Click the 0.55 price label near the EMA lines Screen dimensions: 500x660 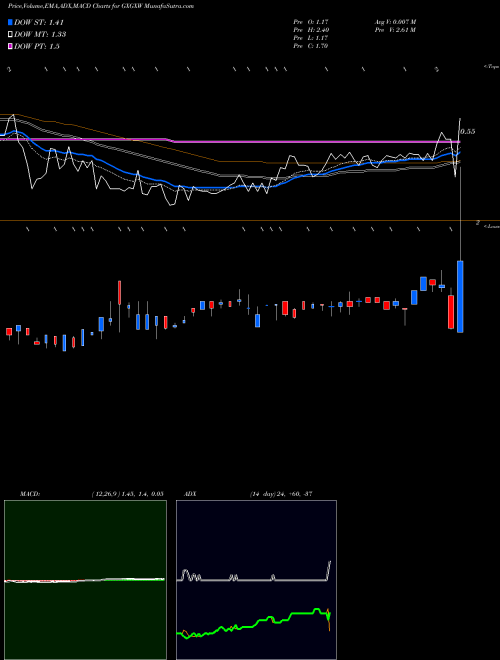(468, 132)
